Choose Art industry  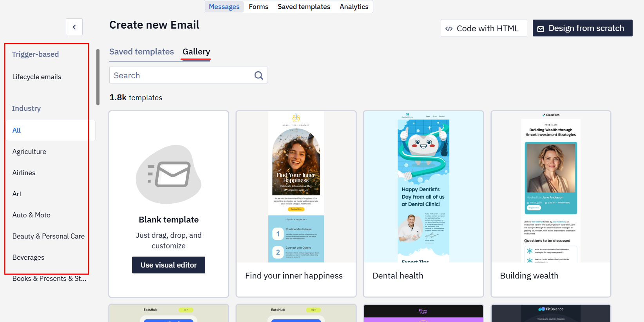[17, 194]
